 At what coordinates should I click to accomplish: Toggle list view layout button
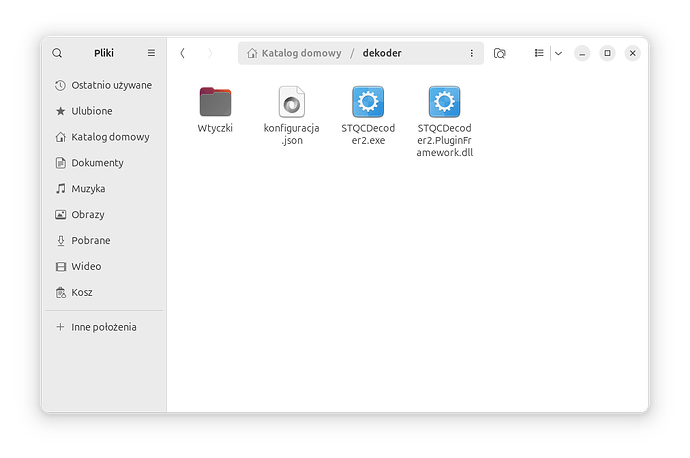539,53
